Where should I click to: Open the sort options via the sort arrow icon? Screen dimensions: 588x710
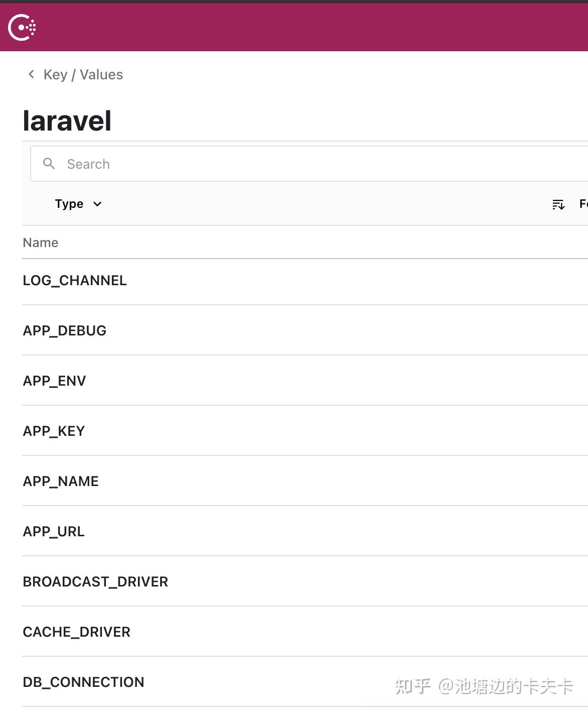[558, 204]
